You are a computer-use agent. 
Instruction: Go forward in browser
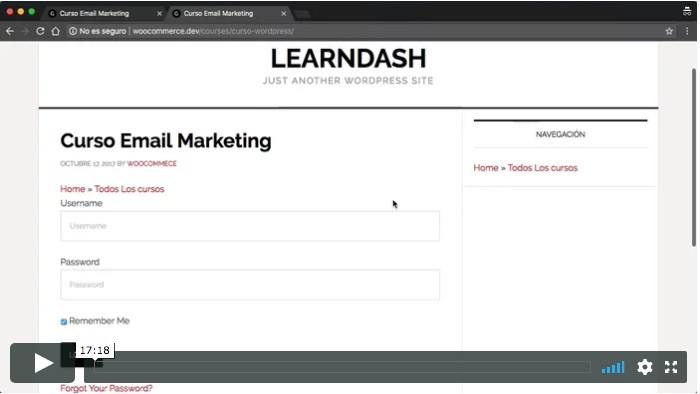(x=25, y=31)
